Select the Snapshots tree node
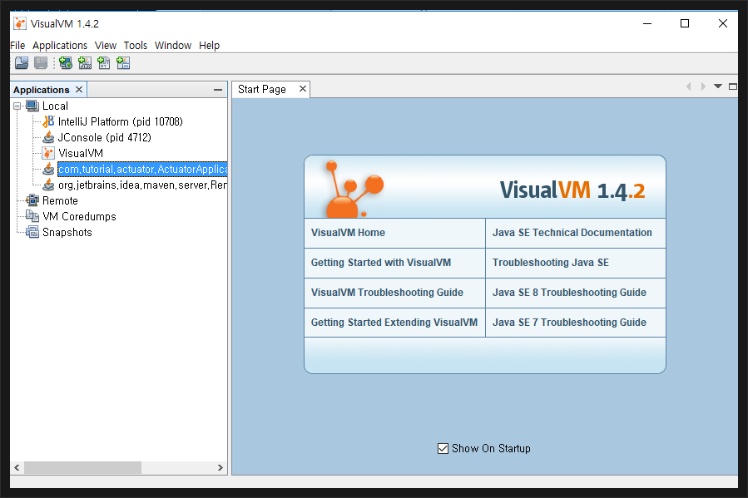 [67, 232]
